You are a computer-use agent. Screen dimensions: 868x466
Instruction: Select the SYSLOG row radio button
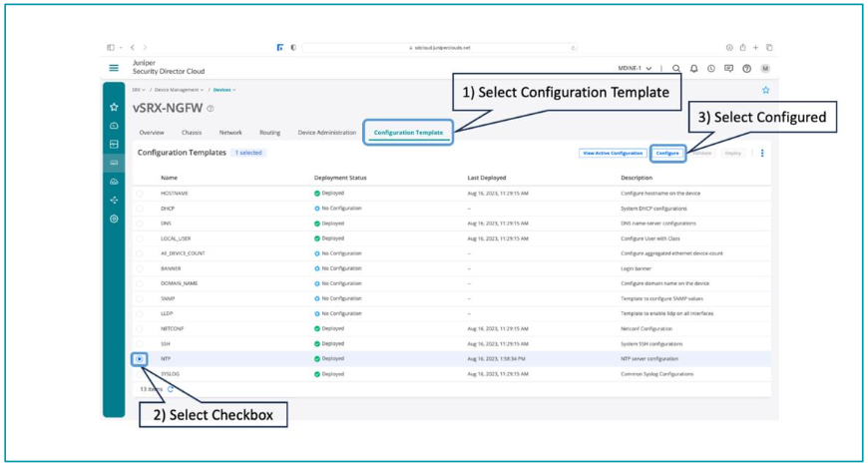[140, 374]
